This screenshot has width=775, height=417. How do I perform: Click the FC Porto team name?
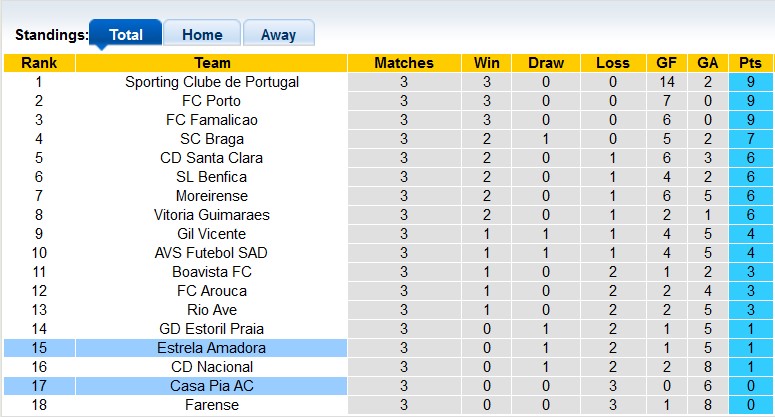pyautogui.click(x=212, y=101)
